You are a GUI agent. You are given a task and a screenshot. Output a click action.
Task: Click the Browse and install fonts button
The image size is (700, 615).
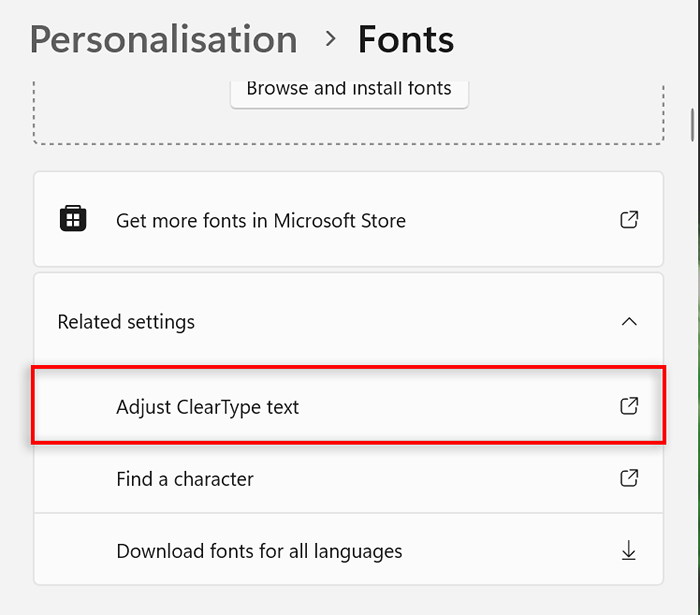pyautogui.click(x=349, y=92)
